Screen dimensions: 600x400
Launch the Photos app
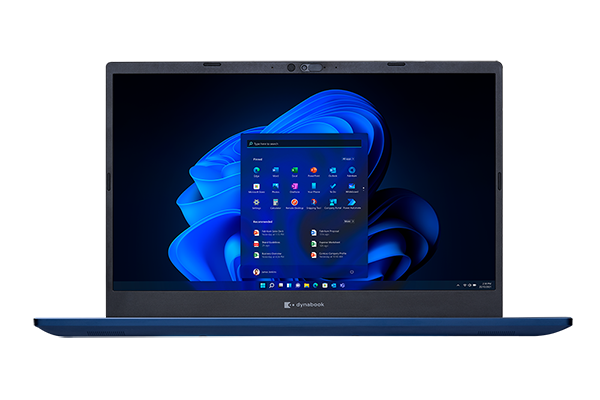[276, 187]
